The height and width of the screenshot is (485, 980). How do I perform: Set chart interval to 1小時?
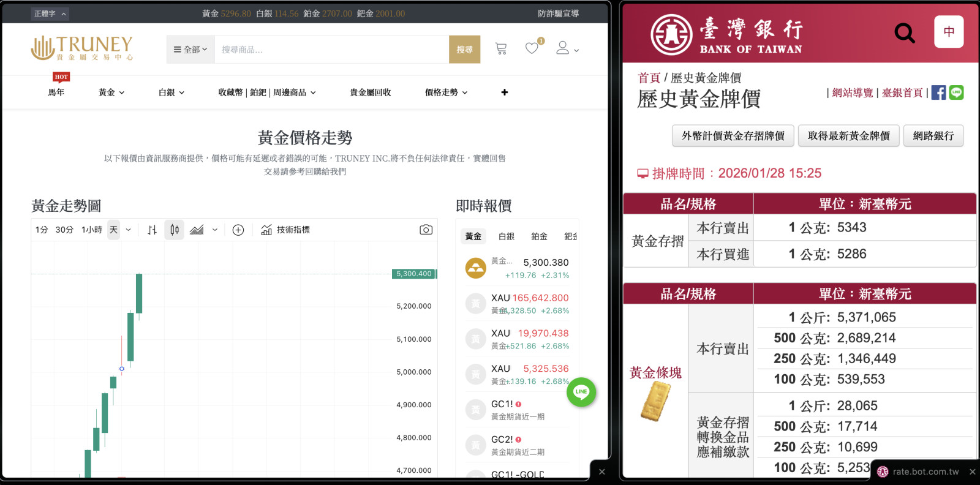(x=92, y=230)
